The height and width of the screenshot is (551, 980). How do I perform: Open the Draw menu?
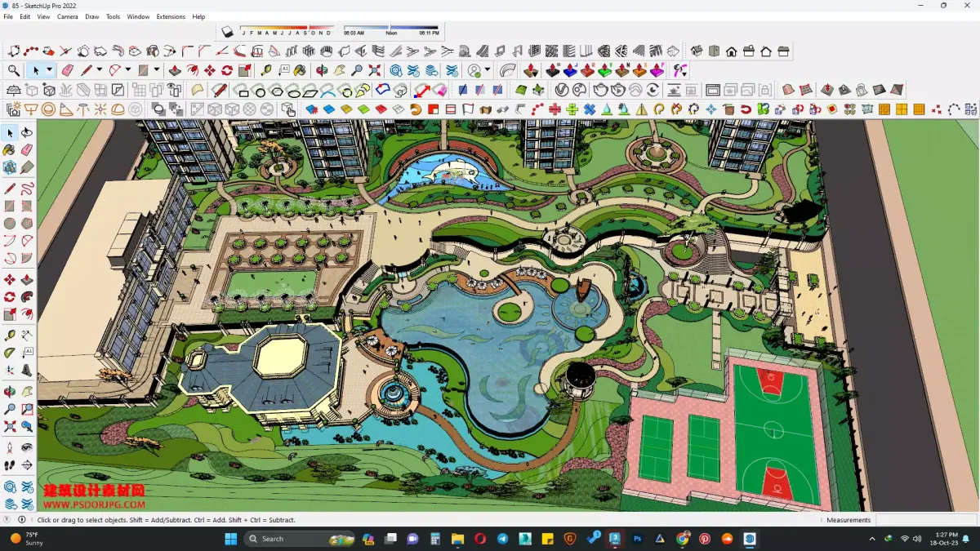pyautogui.click(x=91, y=16)
